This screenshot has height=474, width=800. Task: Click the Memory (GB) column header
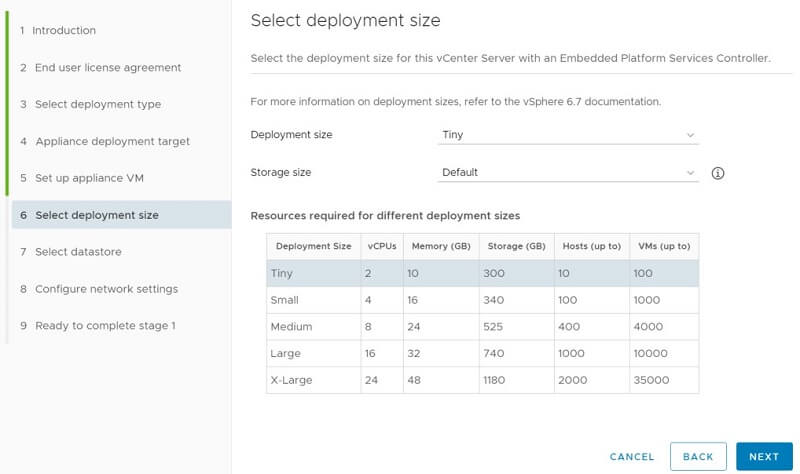[441, 246]
